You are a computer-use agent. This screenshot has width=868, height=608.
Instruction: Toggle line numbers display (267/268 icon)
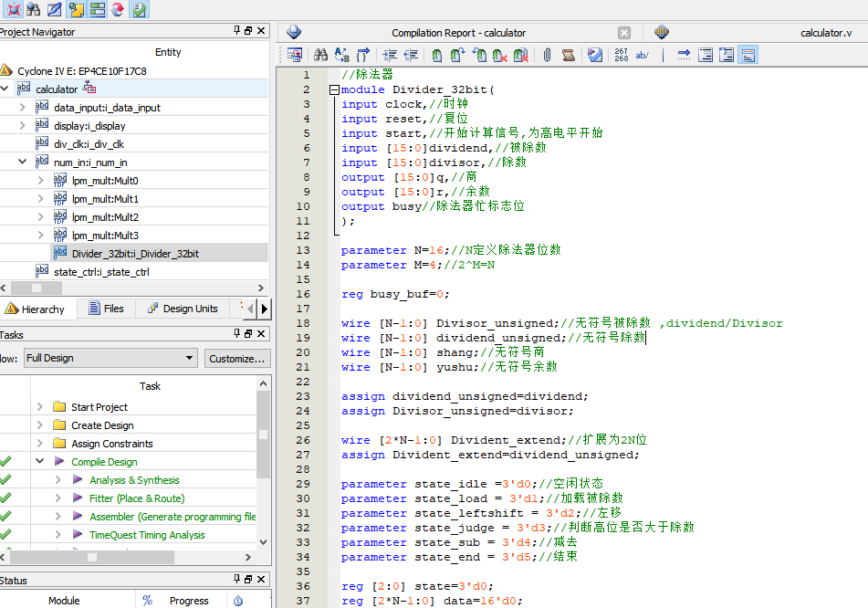pos(621,55)
